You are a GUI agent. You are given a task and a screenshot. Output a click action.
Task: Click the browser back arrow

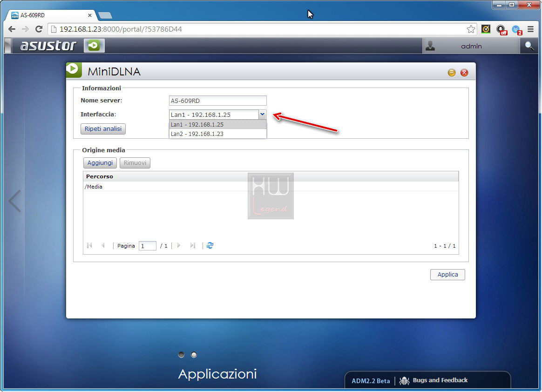point(12,29)
